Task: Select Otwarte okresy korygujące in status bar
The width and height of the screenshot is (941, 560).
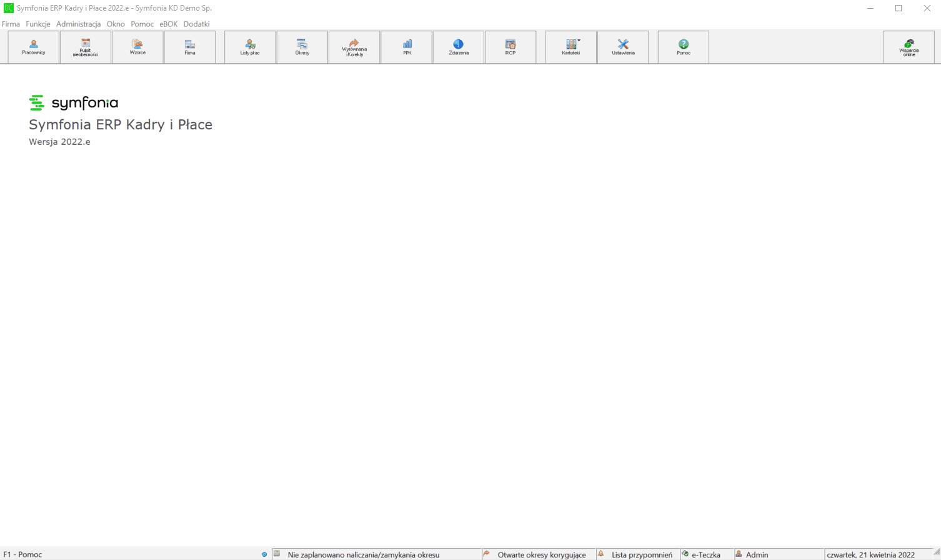Action: tap(541, 554)
